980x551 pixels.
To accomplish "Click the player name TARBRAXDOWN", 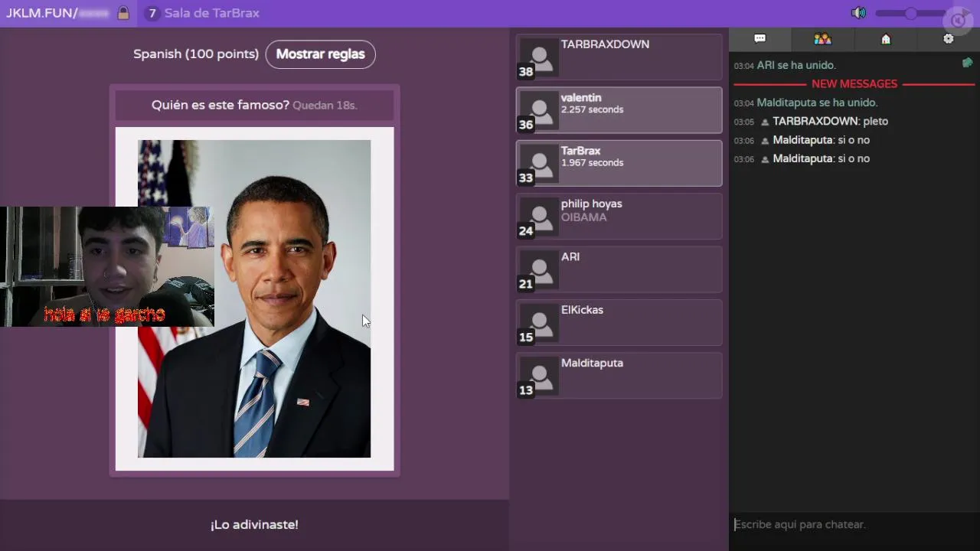I will tap(605, 44).
